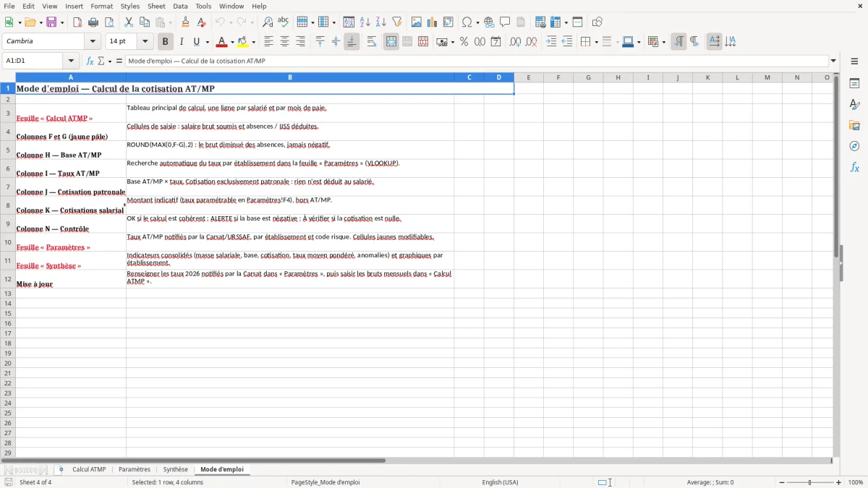Click the Format as Date icon
Image resolution: width=868 pixels, height=488 pixels.
click(x=496, y=42)
